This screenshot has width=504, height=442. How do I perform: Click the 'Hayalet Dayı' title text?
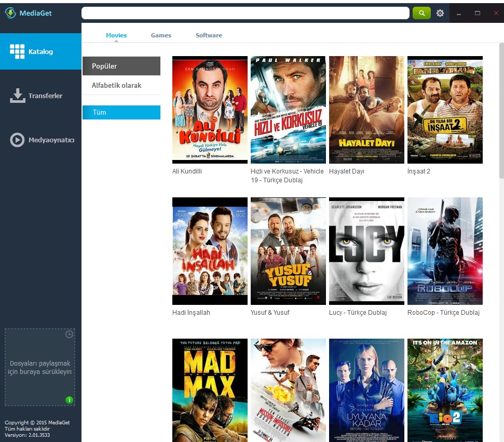click(347, 171)
